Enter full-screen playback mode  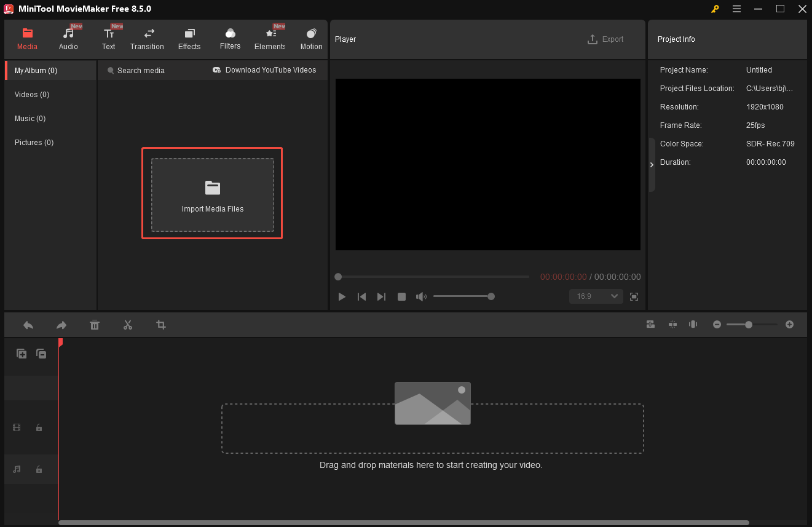634,296
